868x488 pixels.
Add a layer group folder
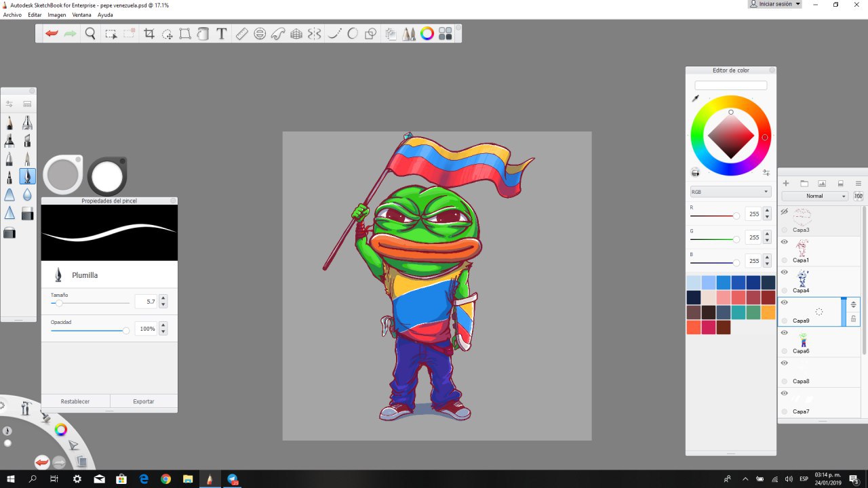pos(804,184)
